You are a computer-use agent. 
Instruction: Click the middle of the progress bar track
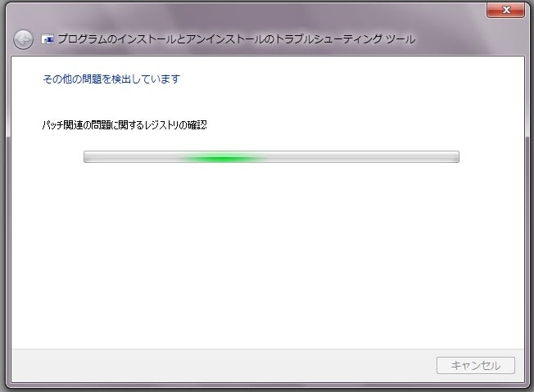pyautogui.click(x=271, y=157)
